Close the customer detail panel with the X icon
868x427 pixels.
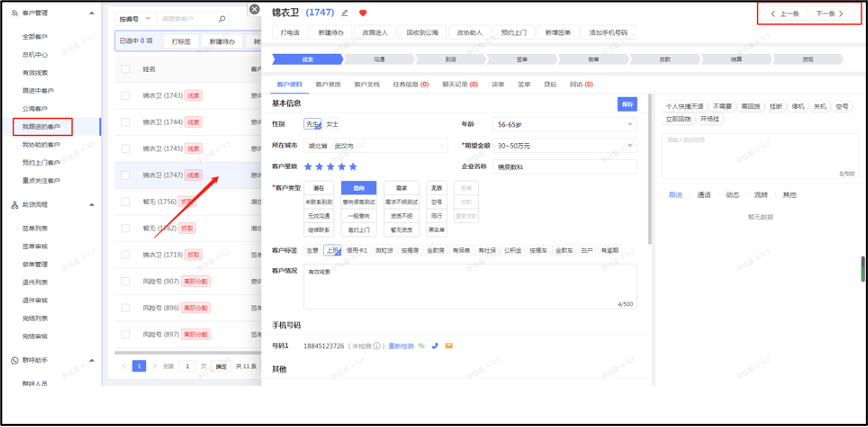point(254,9)
